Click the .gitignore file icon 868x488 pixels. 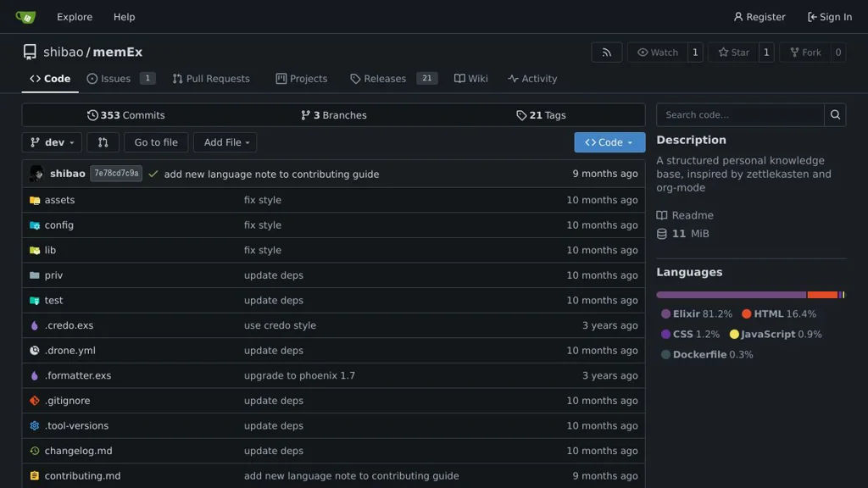coord(35,401)
